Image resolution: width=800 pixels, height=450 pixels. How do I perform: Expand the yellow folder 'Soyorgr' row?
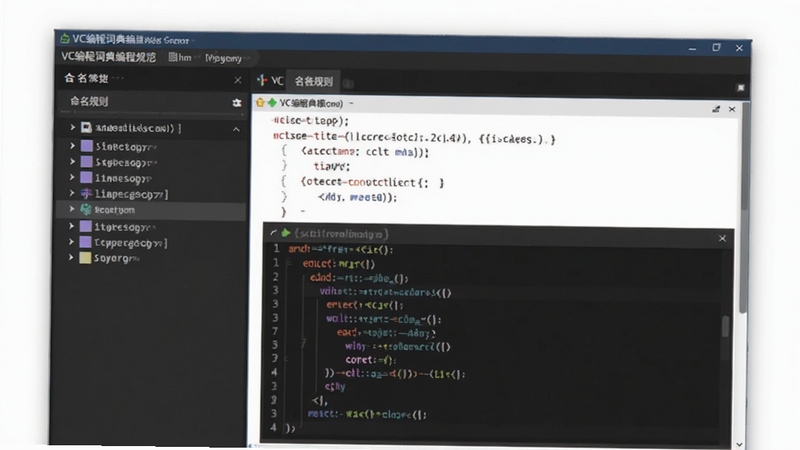[x=72, y=258]
